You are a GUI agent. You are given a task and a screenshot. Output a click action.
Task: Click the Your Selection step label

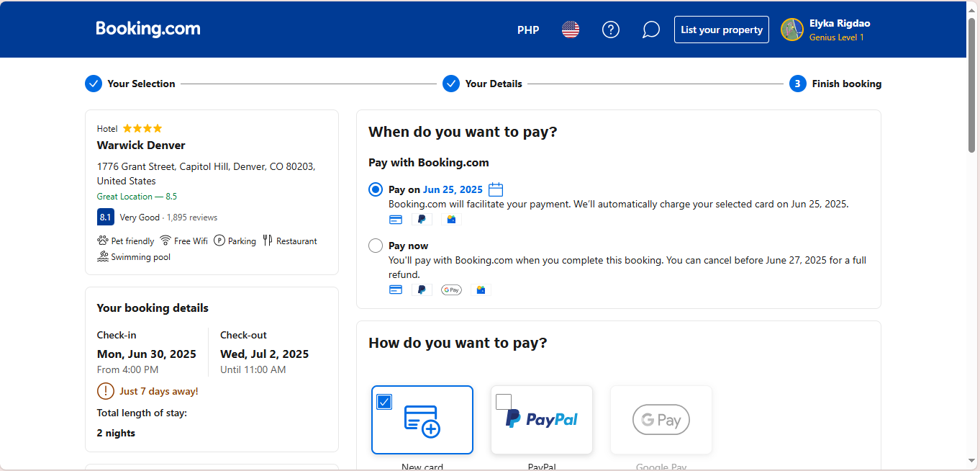(x=142, y=84)
